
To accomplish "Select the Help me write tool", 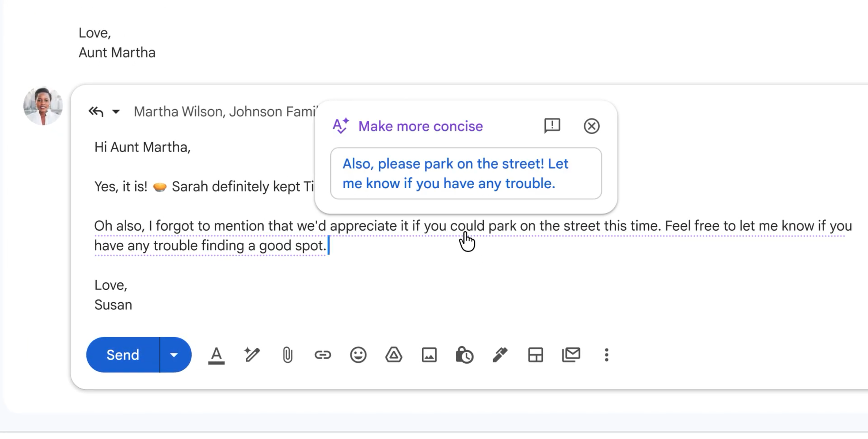I will 251,355.
